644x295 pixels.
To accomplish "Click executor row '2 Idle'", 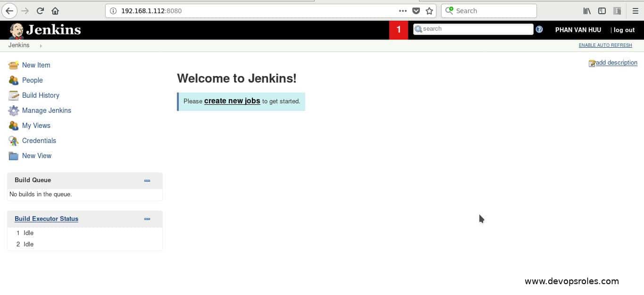I will [85, 244].
